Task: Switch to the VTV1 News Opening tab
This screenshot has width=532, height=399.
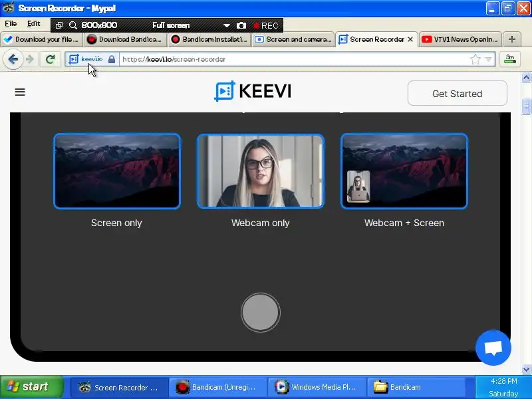Action: point(460,39)
